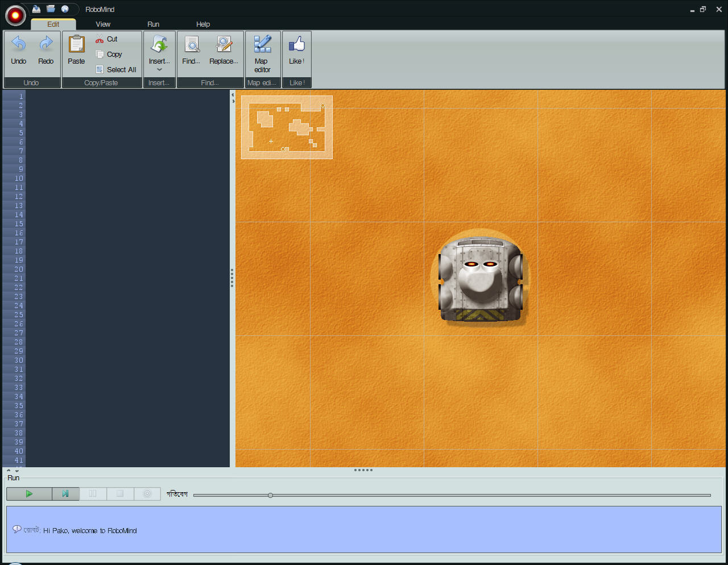Open the Run ribbon tab
Screen dimensions: 728x565
coord(154,24)
